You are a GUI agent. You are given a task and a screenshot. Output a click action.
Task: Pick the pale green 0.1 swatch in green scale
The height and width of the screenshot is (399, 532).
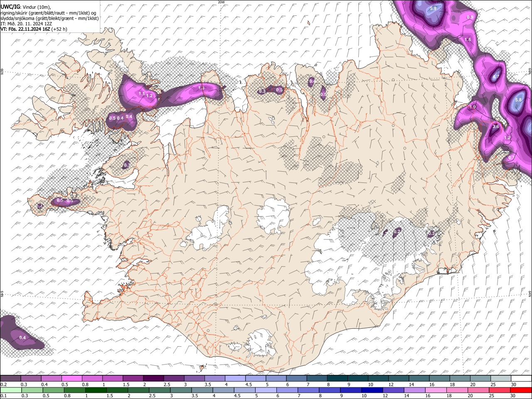pyautogui.click(x=11, y=390)
